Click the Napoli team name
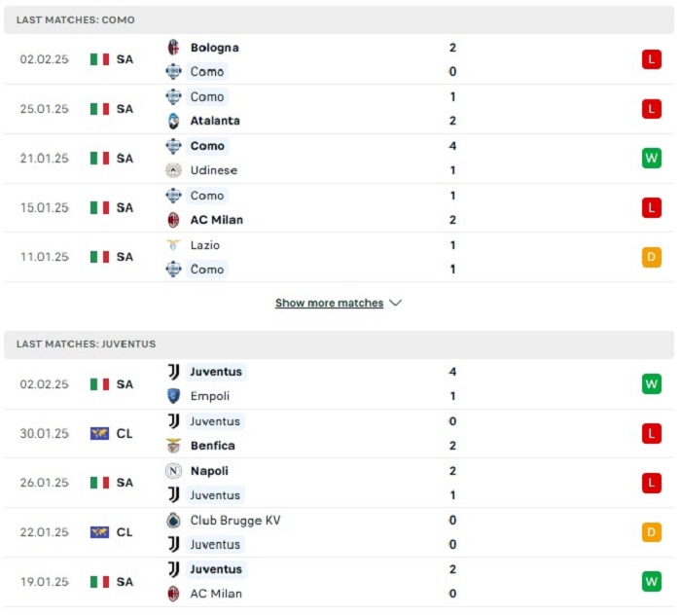 pos(209,471)
